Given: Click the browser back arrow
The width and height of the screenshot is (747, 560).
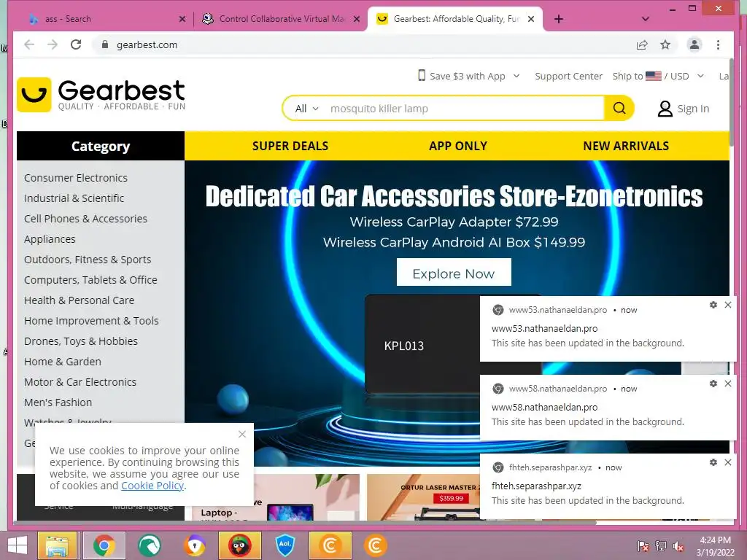Looking at the screenshot, I should click(x=29, y=44).
